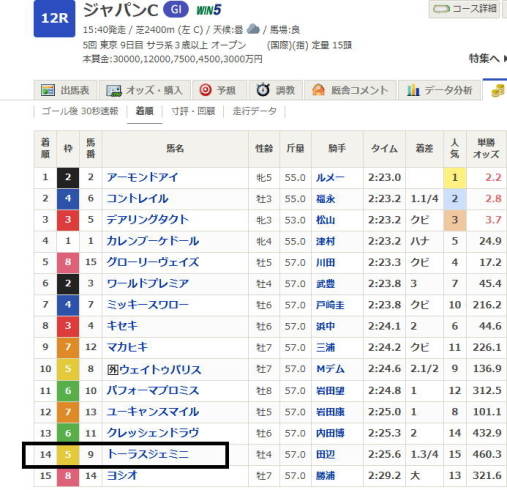Open horse キセキ
The image size is (507, 490).
coord(122,326)
